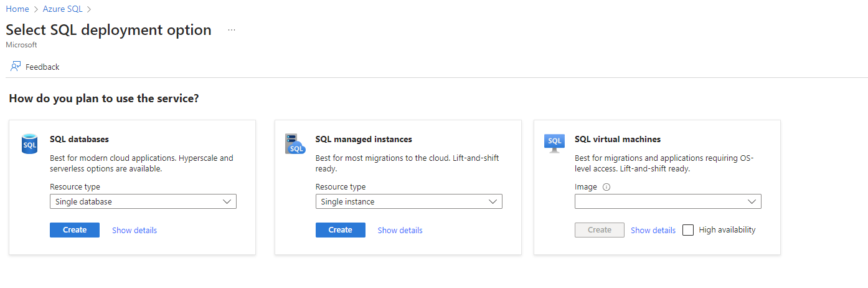
Task: Show info tooltip next to Image label
Action: point(606,187)
